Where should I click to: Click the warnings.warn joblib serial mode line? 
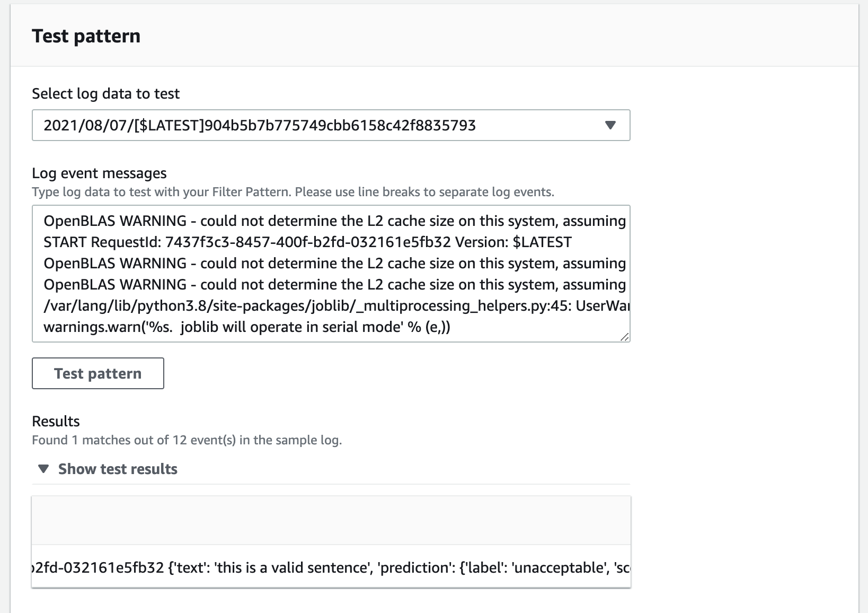[246, 327]
